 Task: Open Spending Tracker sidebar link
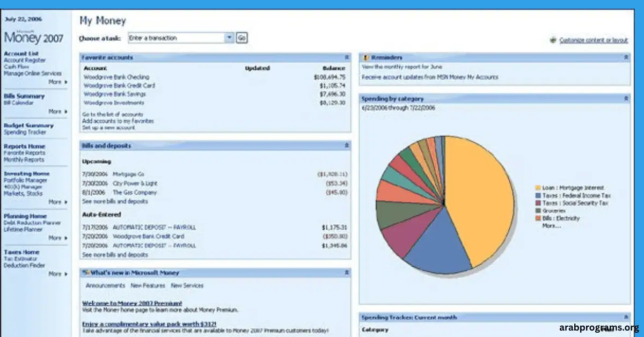pyautogui.click(x=25, y=132)
